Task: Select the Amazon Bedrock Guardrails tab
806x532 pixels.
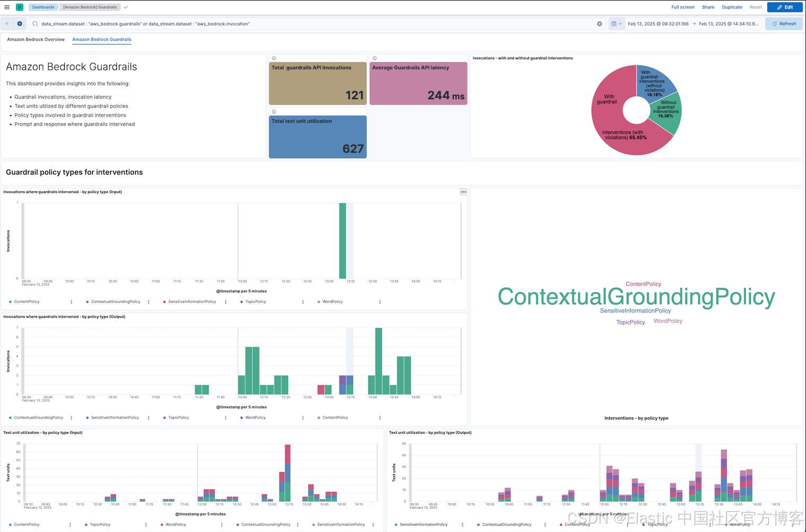Action: [102, 40]
